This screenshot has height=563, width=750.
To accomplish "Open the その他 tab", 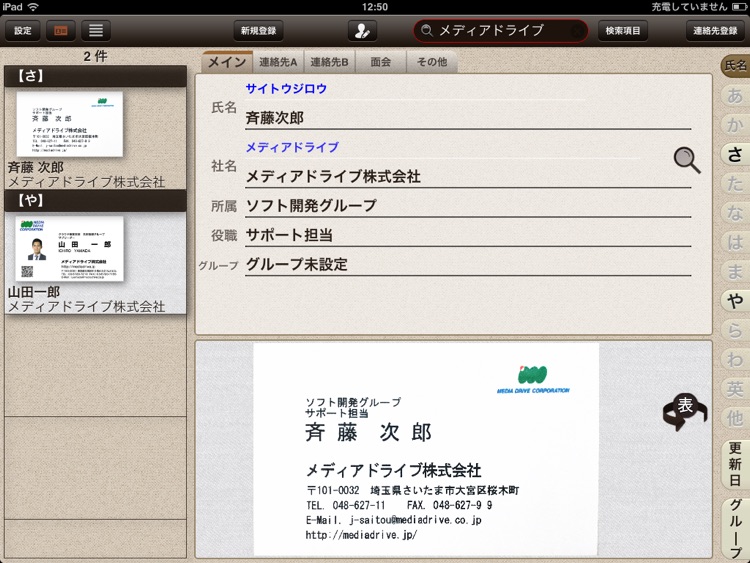I will tap(432, 62).
